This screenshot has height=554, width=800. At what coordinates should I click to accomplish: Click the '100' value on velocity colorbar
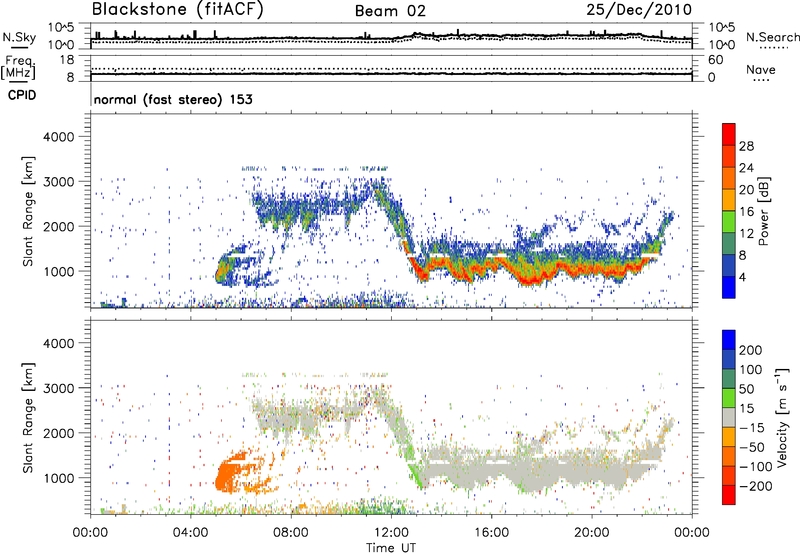[x=751, y=369]
